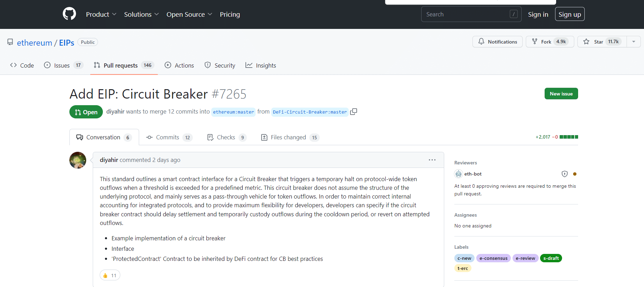Open the Issues tab
Image resolution: width=644 pixels, height=287 pixels.
(x=63, y=65)
